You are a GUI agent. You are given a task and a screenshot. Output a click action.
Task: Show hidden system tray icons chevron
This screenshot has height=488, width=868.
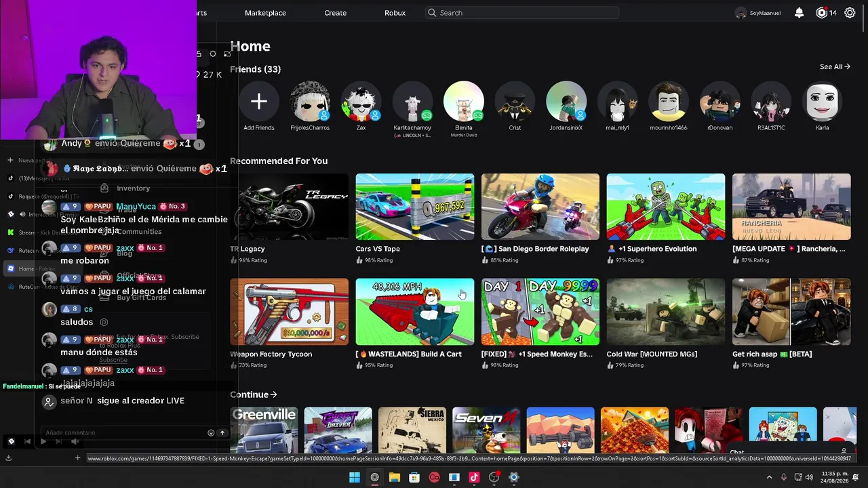pos(769,477)
